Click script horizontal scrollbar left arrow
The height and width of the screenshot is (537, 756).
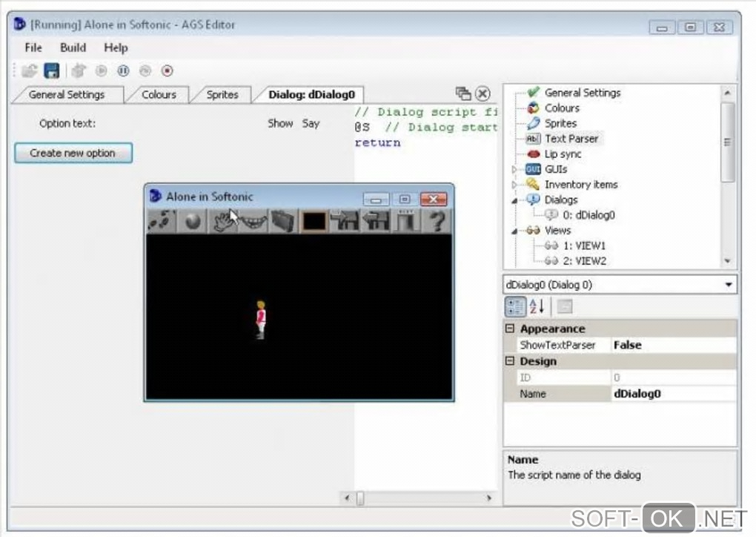click(x=347, y=498)
